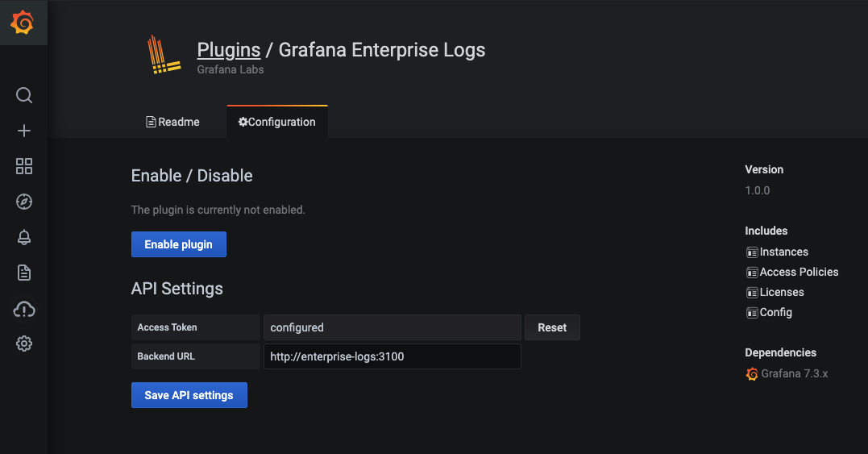Open the Dashboards grid icon
The width and height of the screenshot is (868, 454).
[24, 167]
